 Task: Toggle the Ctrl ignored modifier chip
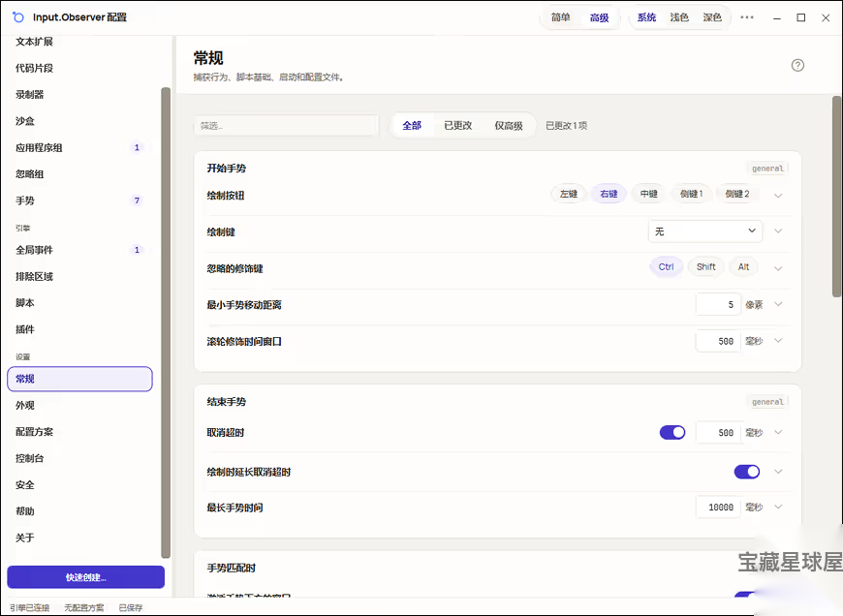pyautogui.click(x=666, y=266)
